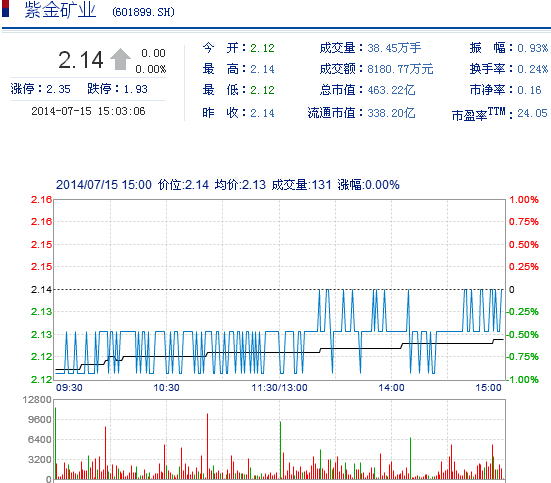Click the chart header 均价:2.13
This screenshot has height=483, width=551.
(x=240, y=185)
